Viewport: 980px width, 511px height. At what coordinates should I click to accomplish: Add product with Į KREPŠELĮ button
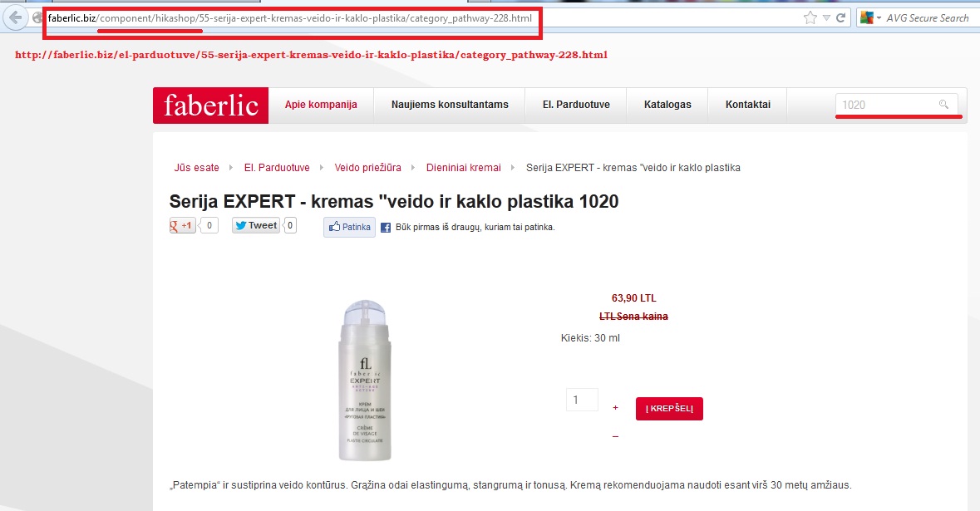pyautogui.click(x=669, y=409)
